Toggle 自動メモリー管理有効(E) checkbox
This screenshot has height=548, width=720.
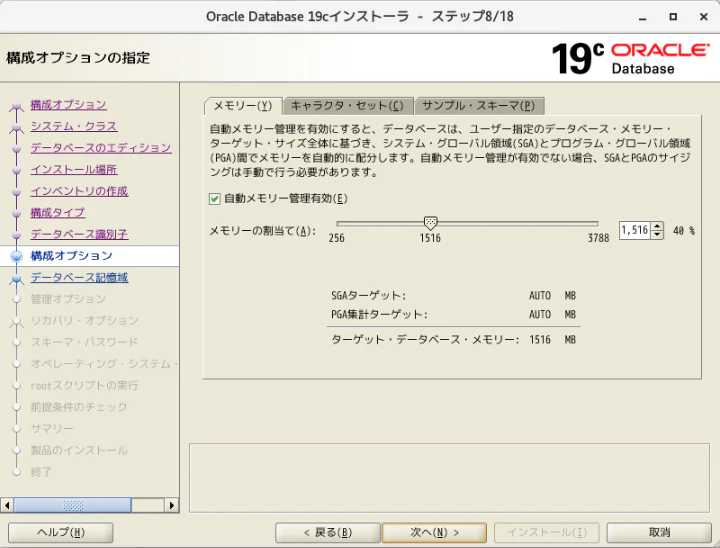coord(214,199)
